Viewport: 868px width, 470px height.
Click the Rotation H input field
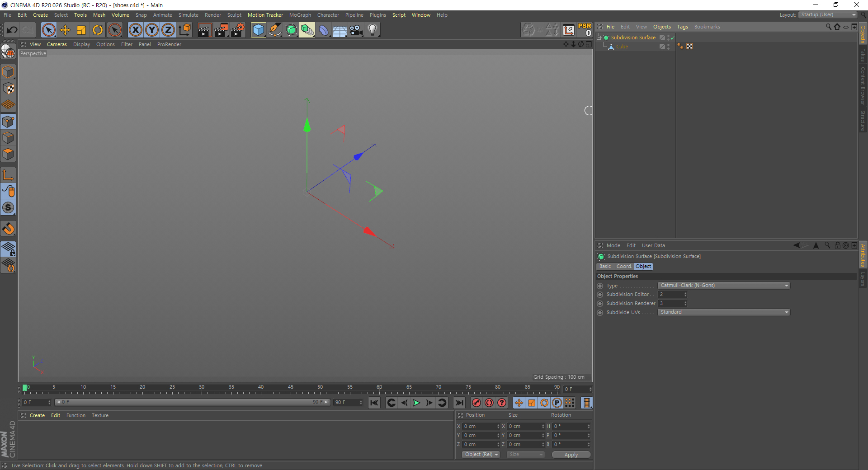[571, 426]
